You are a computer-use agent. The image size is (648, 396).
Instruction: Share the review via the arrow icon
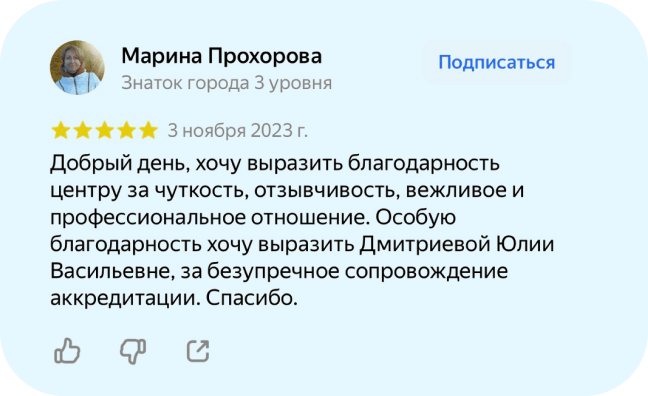click(198, 351)
